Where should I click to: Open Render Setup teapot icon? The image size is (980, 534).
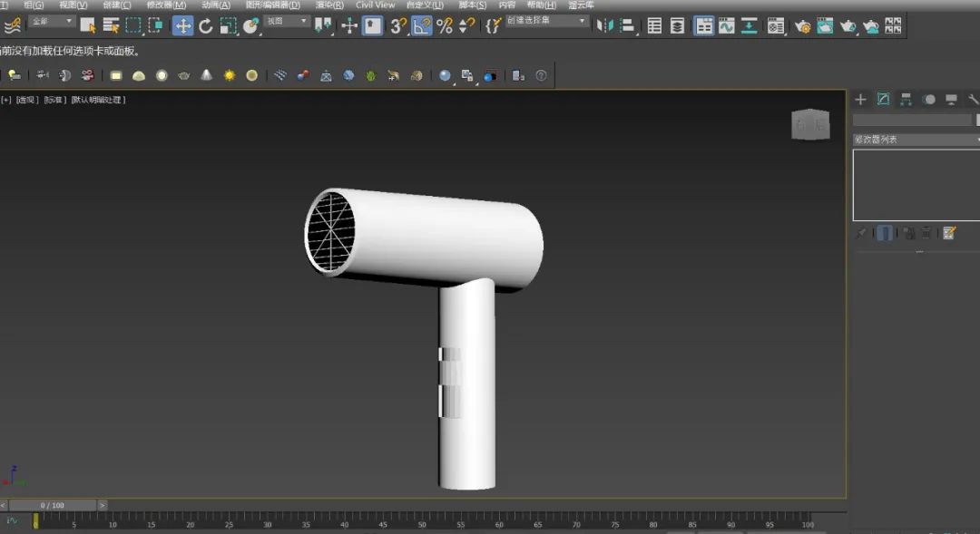(x=802, y=25)
